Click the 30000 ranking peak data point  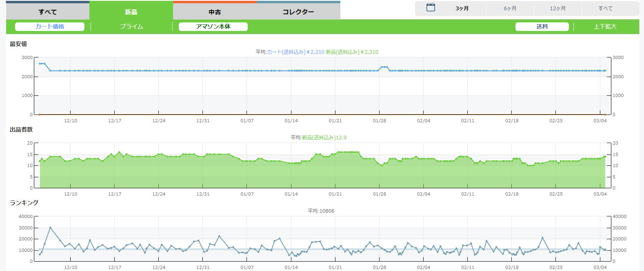coord(50,227)
